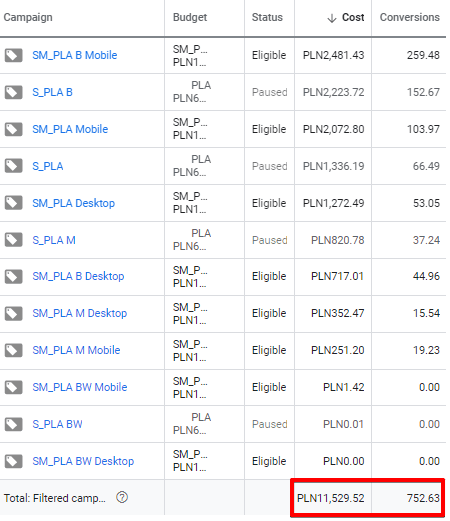Image resolution: width=450 pixels, height=521 pixels.
Task: Open the SM_PLA Desktop campaign link
Action: tap(74, 203)
